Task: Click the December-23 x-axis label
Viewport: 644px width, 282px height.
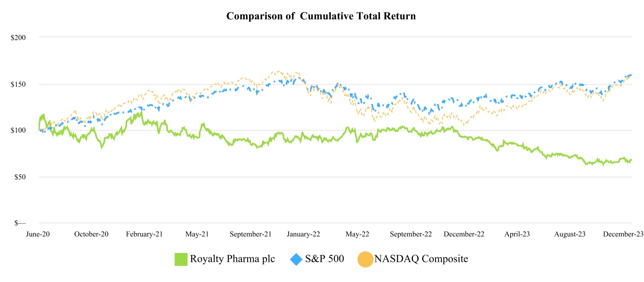Action: click(623, 234)
